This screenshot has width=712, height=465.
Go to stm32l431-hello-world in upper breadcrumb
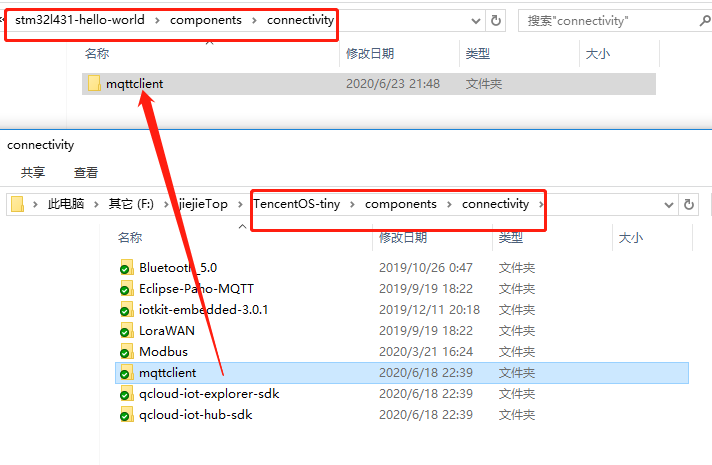[x=80, y=20]
